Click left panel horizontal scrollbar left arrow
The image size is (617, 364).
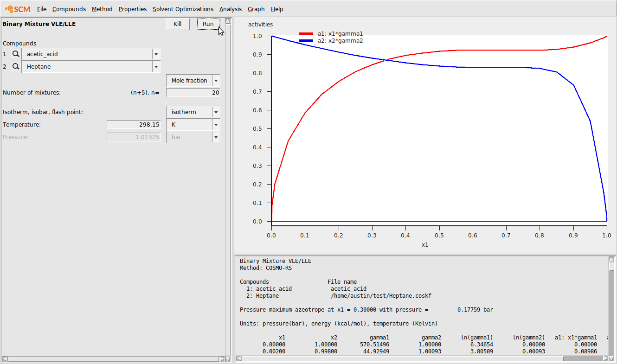coord(5,359)
